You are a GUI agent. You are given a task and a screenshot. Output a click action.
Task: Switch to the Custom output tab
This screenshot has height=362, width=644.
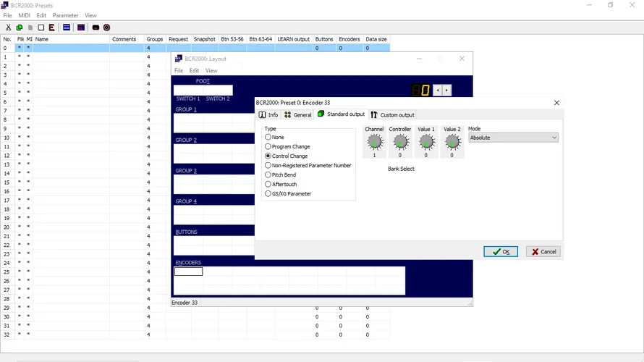click(x=392, y=114)
